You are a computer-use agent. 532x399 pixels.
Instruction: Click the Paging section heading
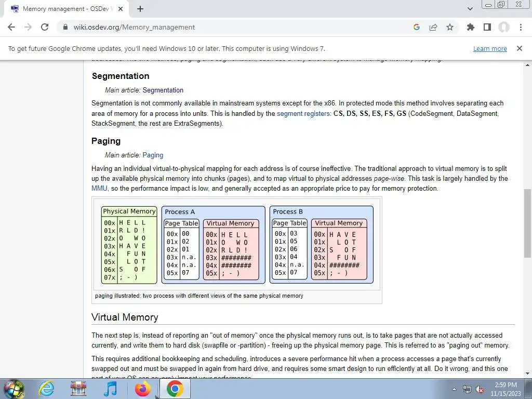click(x=106, y=141)
